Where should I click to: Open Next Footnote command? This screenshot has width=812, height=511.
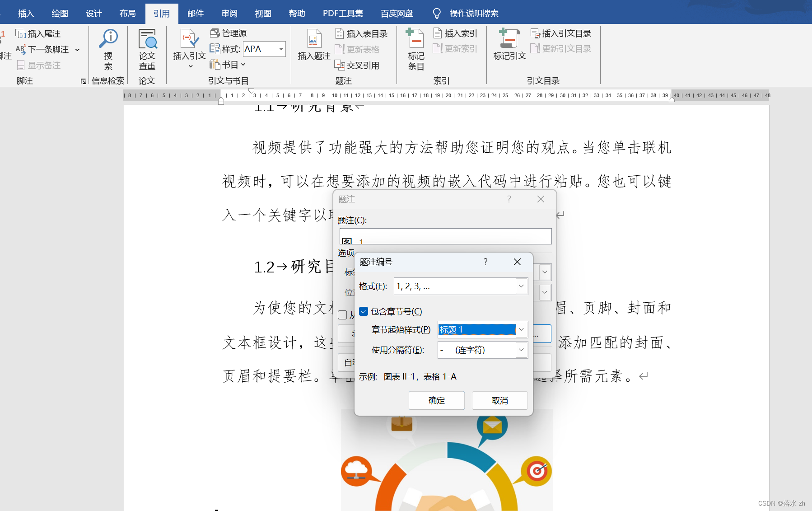tap(42, 49)
